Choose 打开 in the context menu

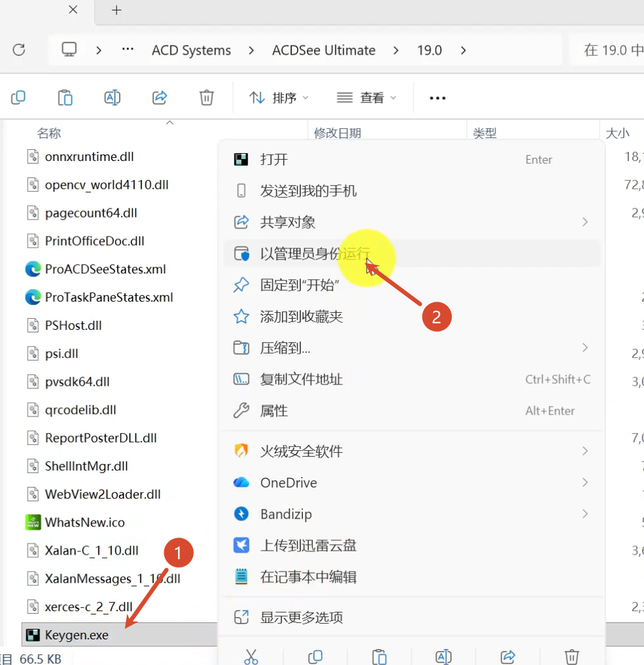(411, 160)
